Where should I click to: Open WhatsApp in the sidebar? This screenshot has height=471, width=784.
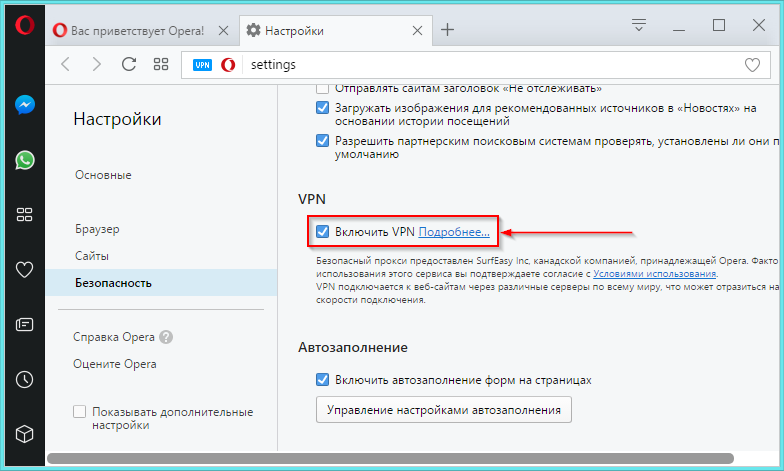click(x=24, y=160)
